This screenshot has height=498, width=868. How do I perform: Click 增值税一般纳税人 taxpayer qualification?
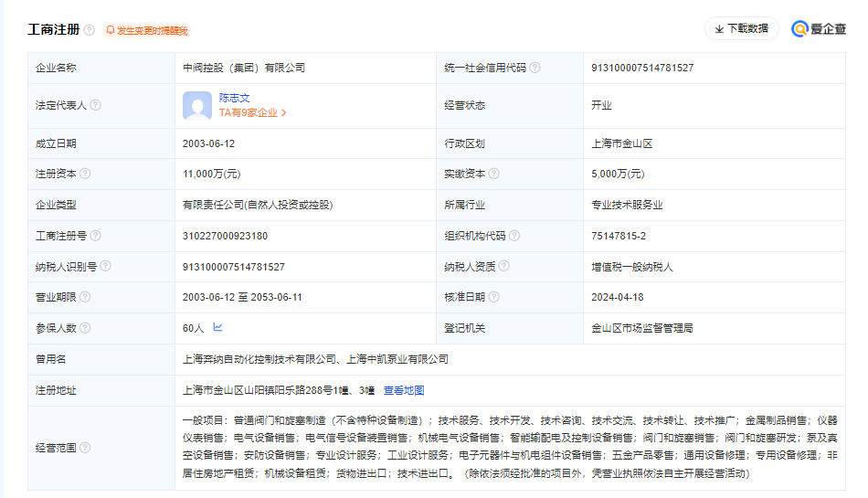point(632,267)
